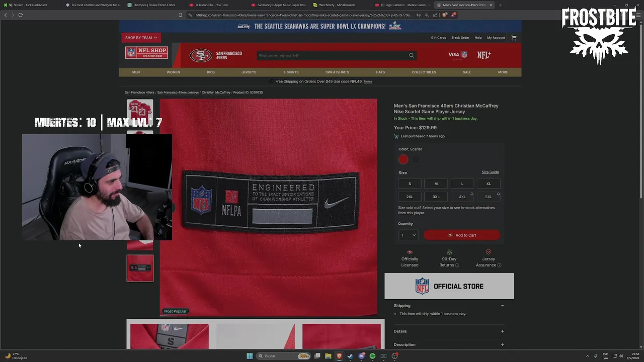
Task: Click the Add to Cart button
Action: (462, 235)
